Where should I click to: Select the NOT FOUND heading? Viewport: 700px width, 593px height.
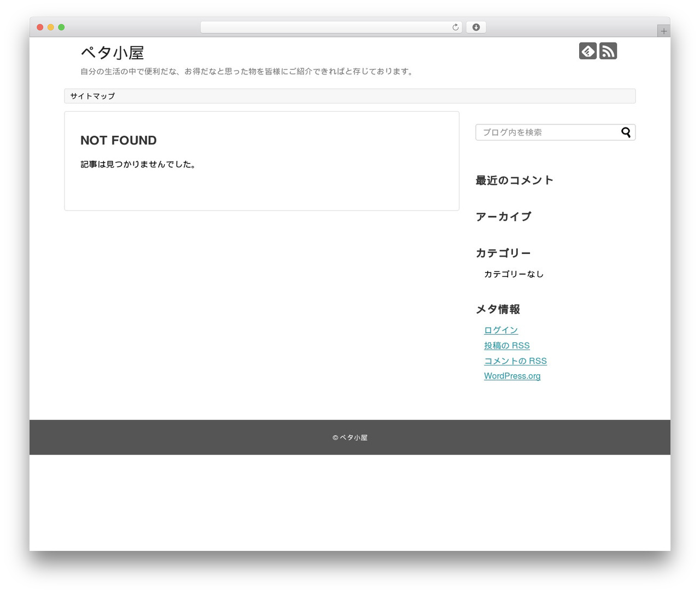coord(119,141)
